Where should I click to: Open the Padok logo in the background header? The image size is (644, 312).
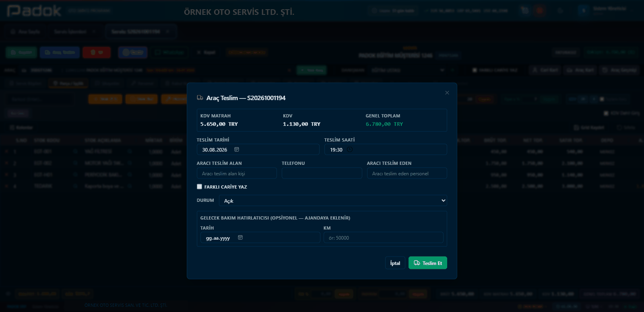[34, 11]
